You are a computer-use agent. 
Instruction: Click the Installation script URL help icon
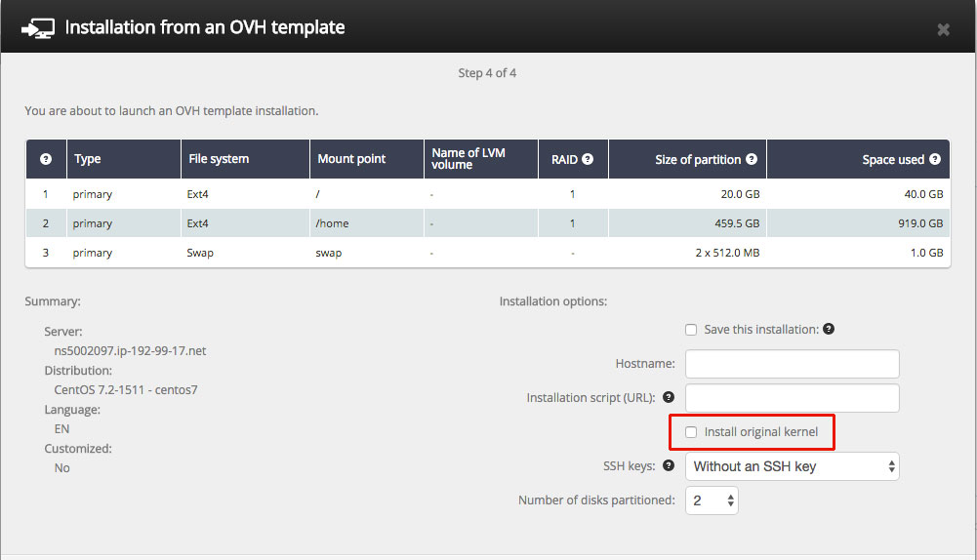click(669, 397)
